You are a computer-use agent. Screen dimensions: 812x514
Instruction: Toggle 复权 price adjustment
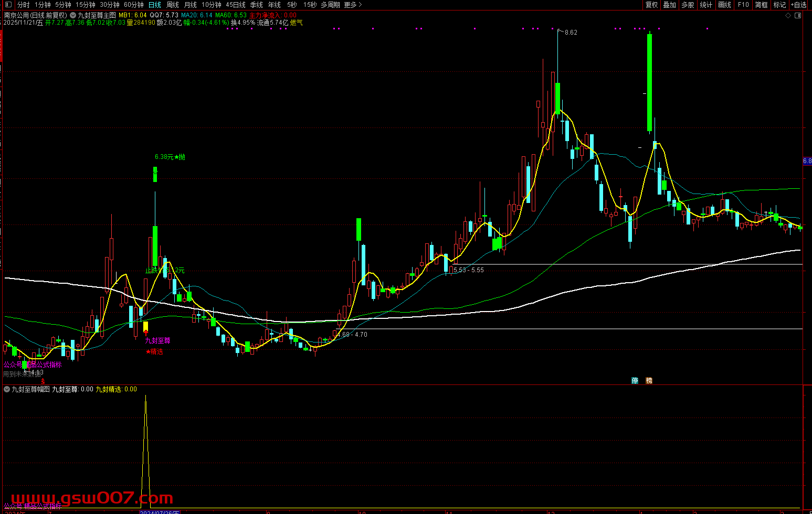651,5
